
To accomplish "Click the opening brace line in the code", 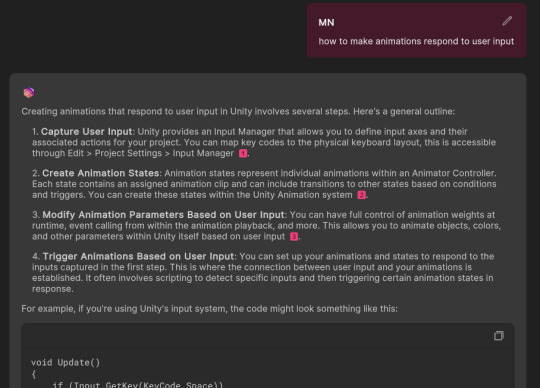I will [x=34, y=374].
